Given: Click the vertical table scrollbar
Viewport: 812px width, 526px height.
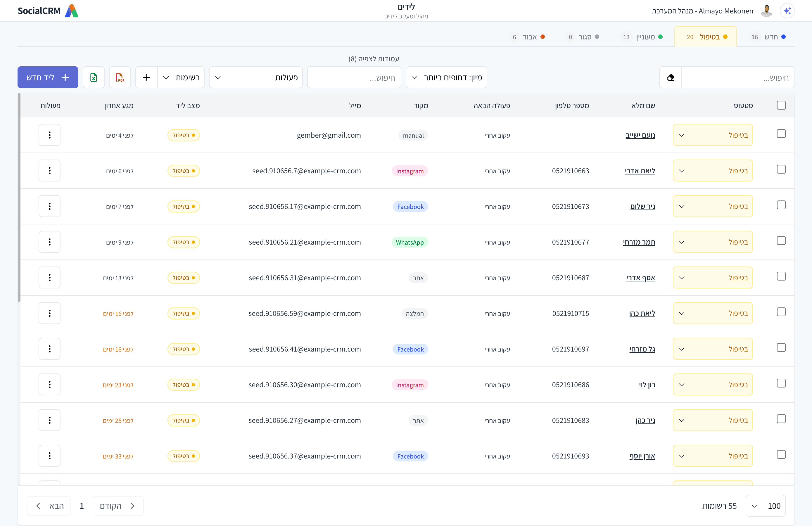Looking at the screenshot, I should (x=19, y=198).
